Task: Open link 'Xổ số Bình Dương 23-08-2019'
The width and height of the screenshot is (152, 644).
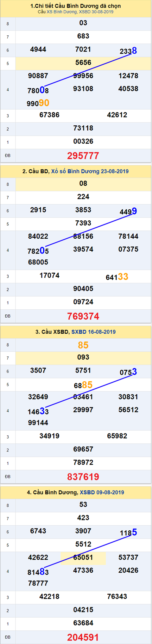Action: (90, 171)
